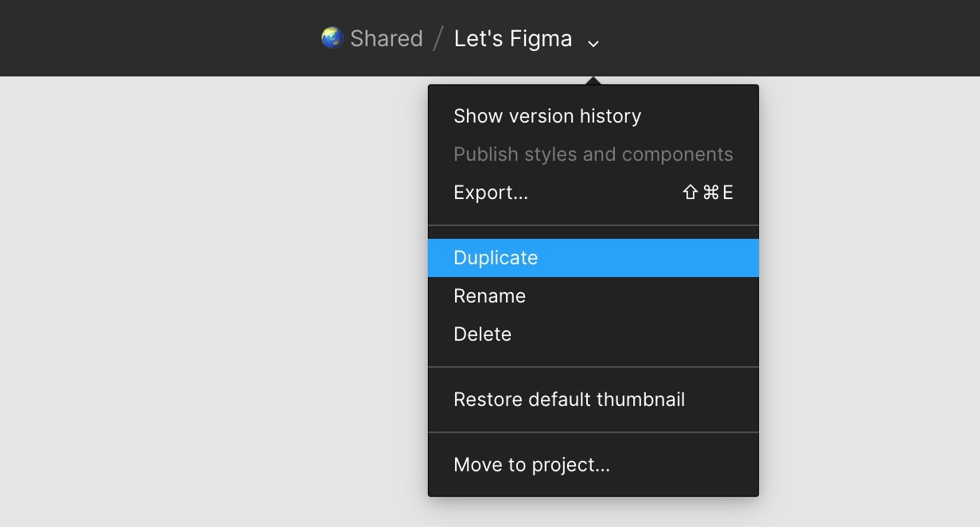This screenshot has width=980, height=527.
Task: Collapse the file menu chevron arrow
Action: click(593, 43)
